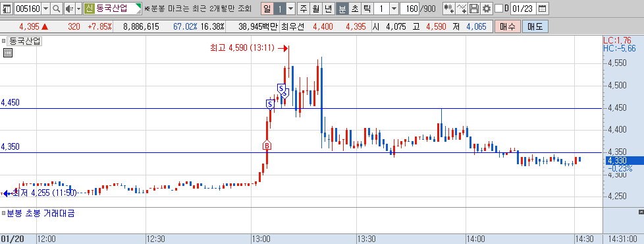644x244 pixels.
Task: Select the 틱 tick chart tab
Action: (x=367, y=8)
